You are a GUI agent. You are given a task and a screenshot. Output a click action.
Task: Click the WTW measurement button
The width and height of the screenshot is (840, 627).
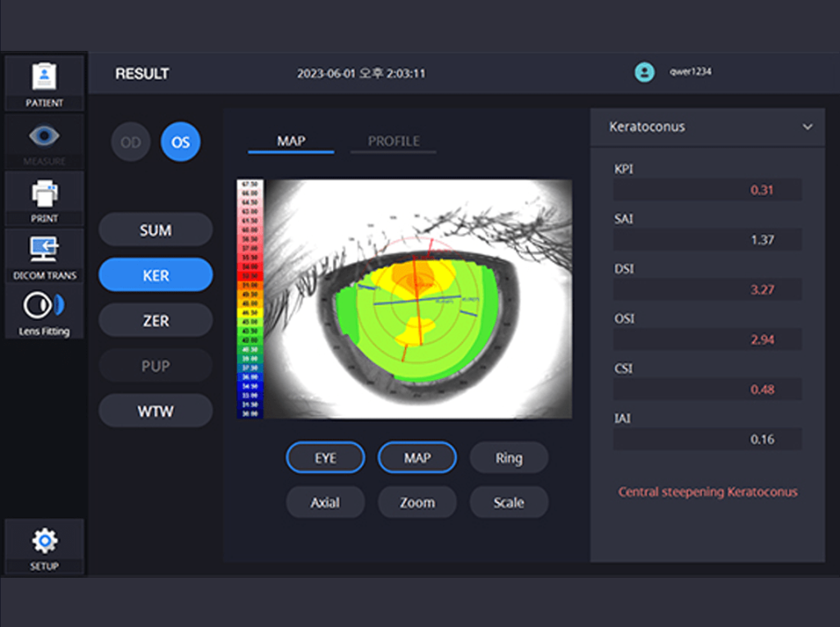[155, 411]
